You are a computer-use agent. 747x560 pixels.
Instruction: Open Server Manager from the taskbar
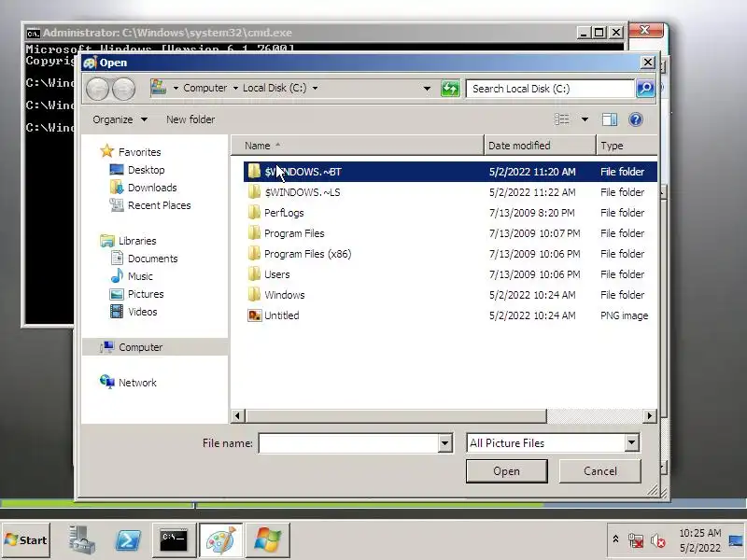81,540
